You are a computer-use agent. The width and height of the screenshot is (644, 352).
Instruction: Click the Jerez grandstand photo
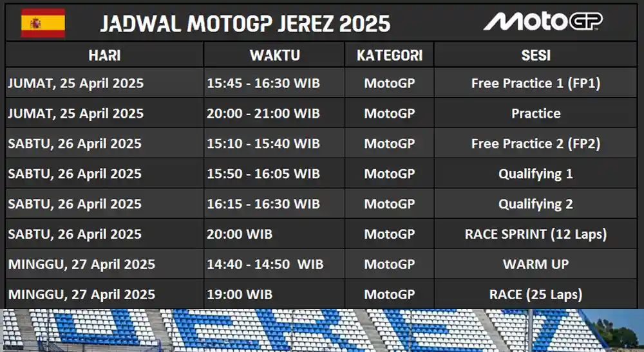click(x=322, y=330)
